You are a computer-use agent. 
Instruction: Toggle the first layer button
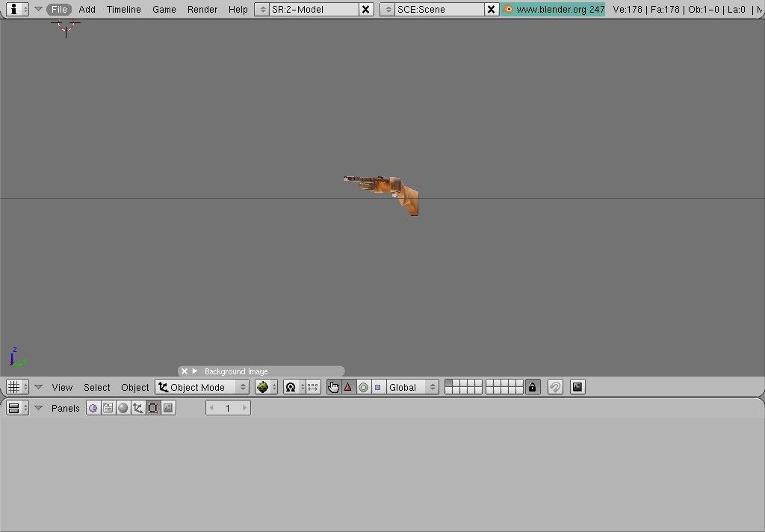449,383
